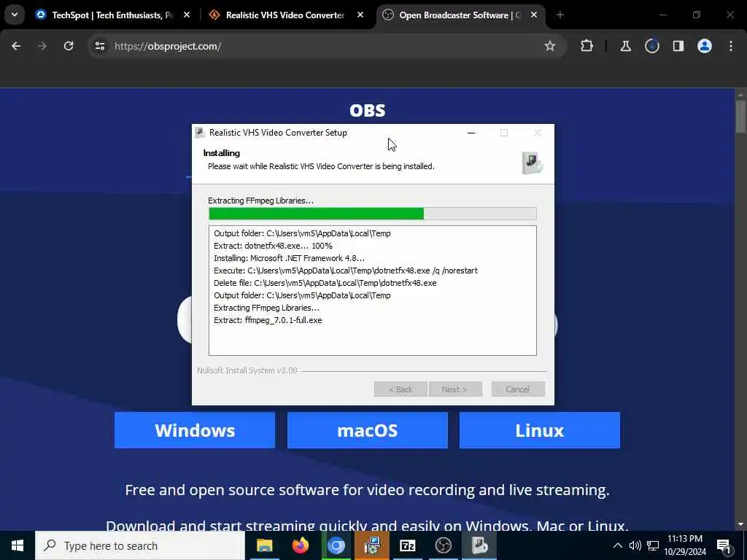This screenshot has height=560, width=747.
Task: Show hidden system tray icons
Action: (x=617, y=545)
